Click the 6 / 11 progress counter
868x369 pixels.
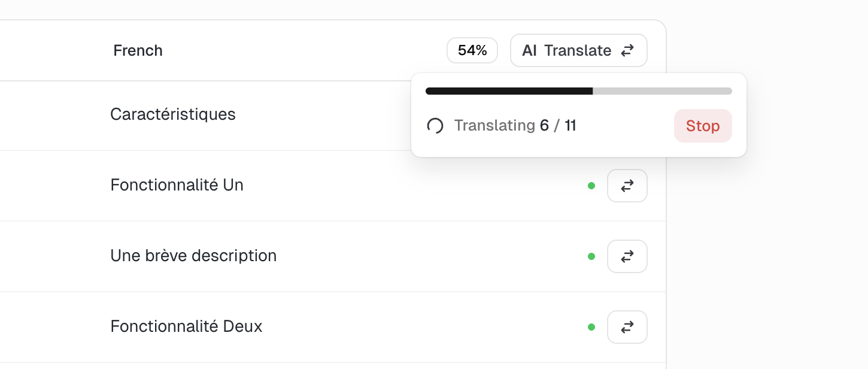[x=558, y=126]
